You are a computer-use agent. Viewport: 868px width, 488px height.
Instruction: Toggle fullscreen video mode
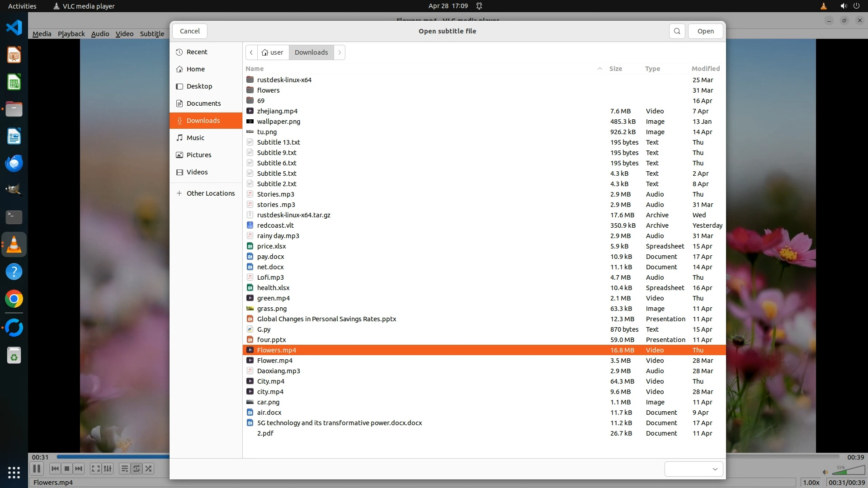tap(95, 469)
